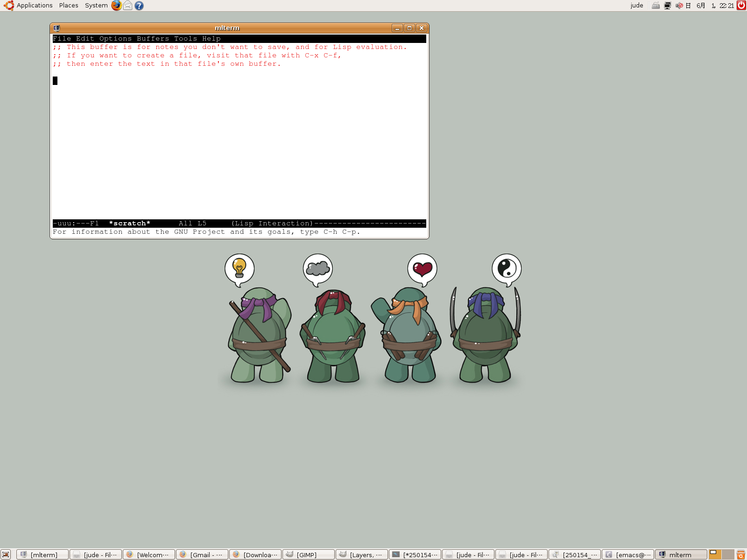Launch Firefox from the top panel

coord(116,6)
